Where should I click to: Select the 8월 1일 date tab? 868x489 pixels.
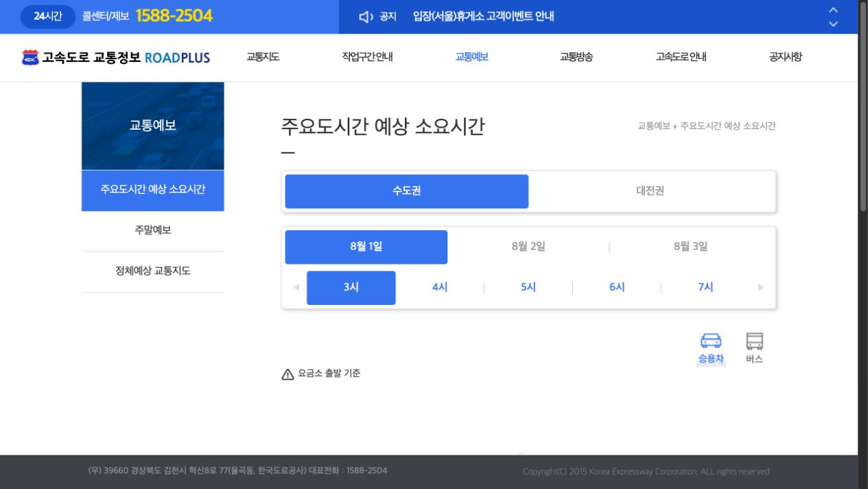(x=366, y=247)
